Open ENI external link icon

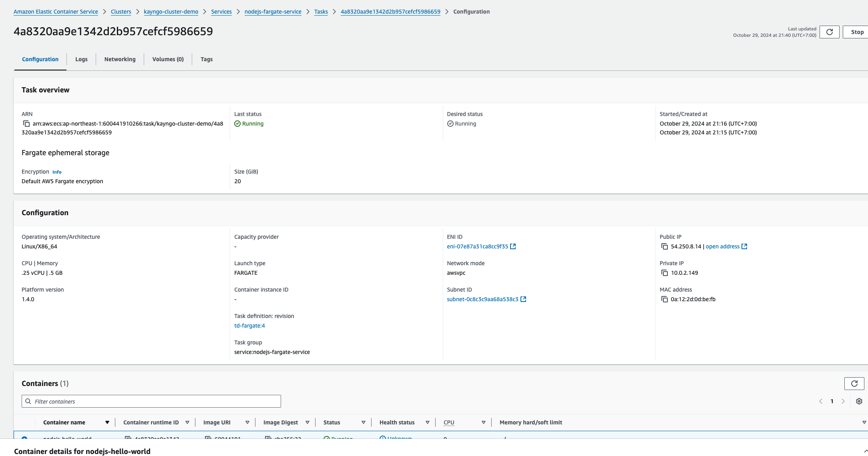513,246
